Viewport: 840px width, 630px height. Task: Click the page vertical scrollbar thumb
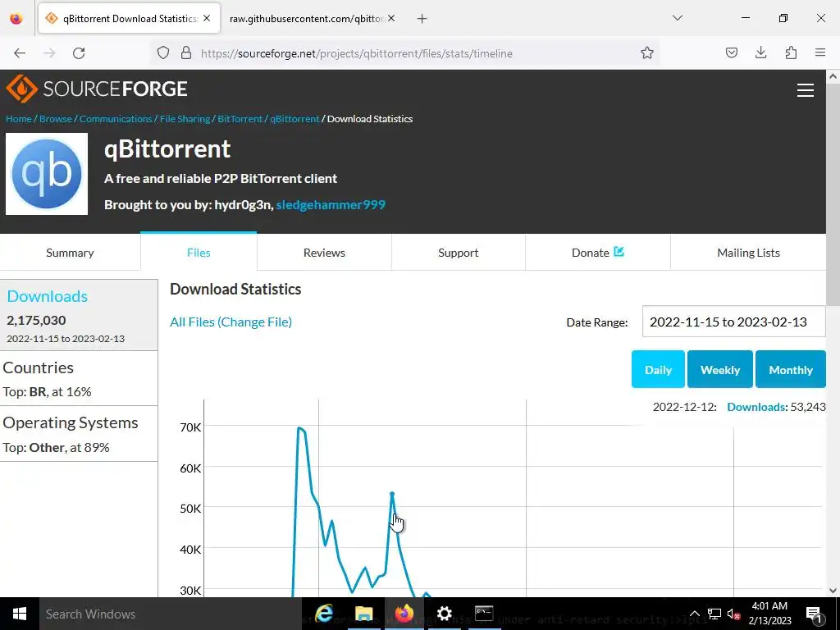833,195
